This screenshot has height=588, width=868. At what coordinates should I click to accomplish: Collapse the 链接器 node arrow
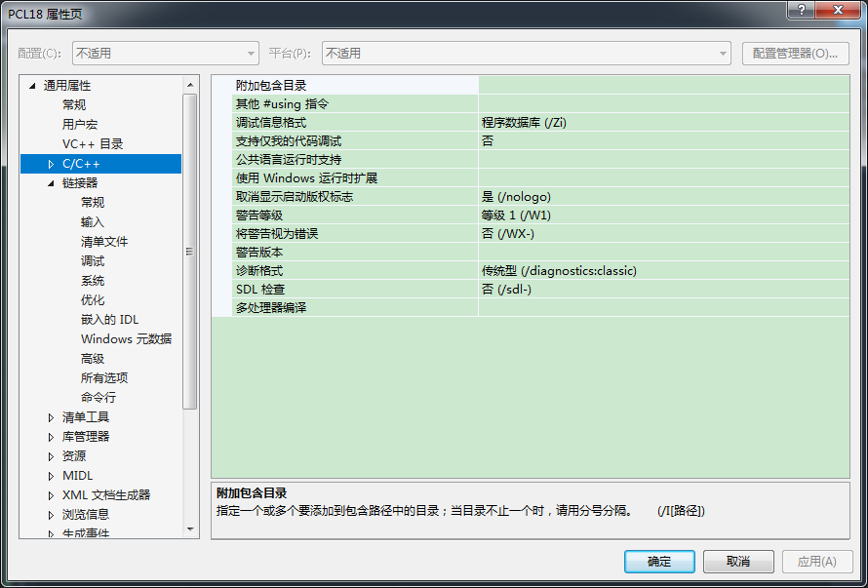[51, 183]
